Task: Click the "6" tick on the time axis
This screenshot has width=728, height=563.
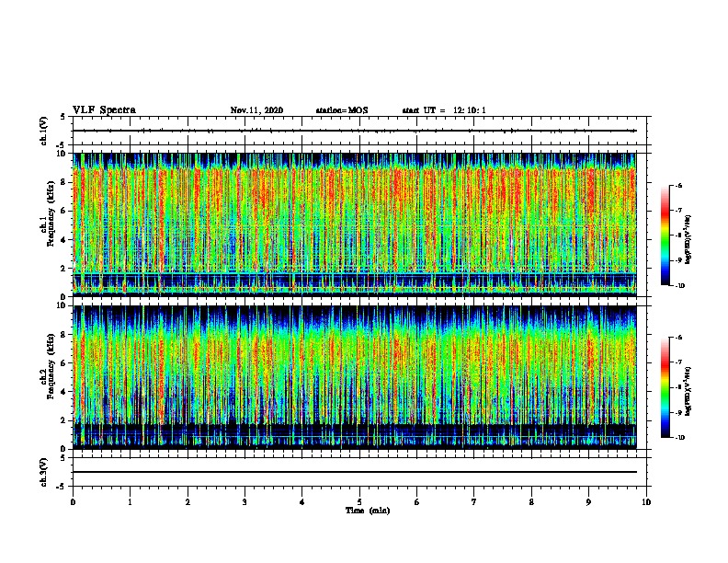Action: pos(417,502)
